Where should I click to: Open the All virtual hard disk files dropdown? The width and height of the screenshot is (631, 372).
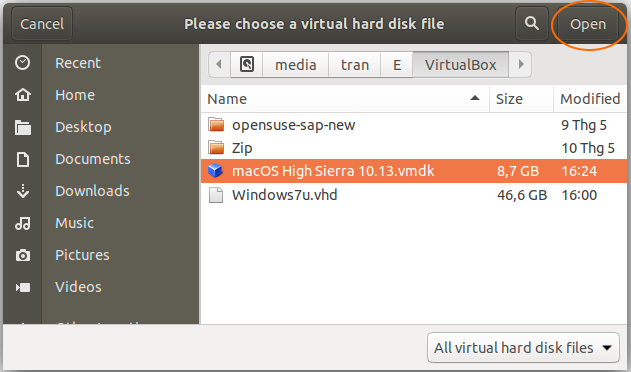523,347
